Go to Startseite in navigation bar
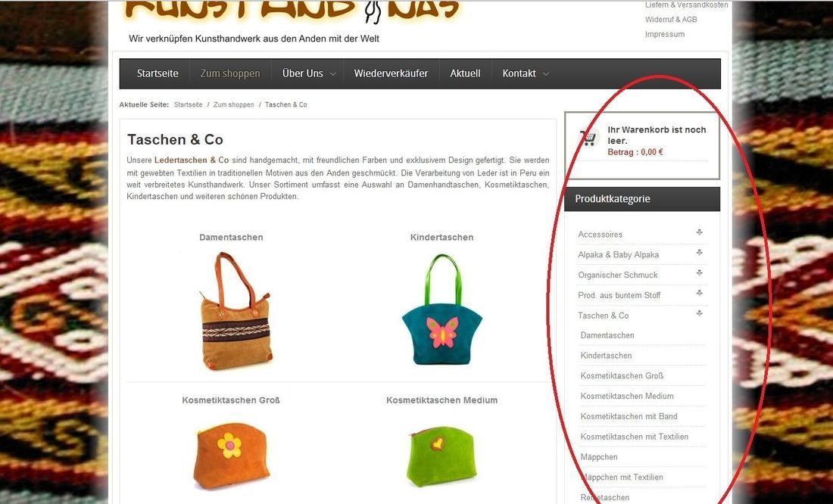 [x=158, y=73]
